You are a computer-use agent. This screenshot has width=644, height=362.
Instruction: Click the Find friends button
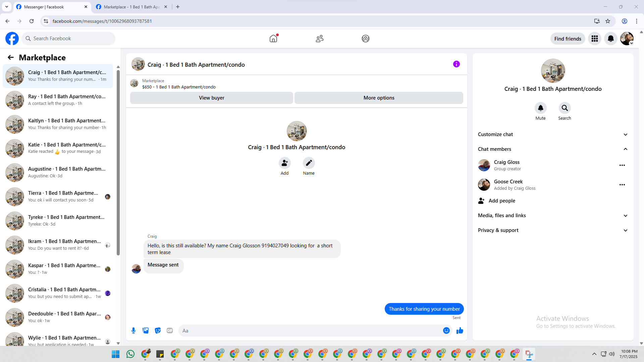click(x=568, y=39)
